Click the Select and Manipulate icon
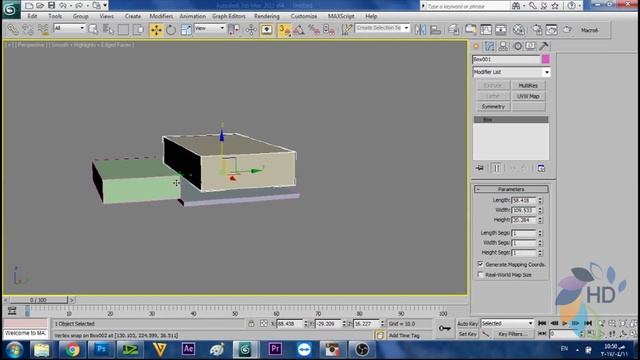640x360 pixels. coord(251,30)
